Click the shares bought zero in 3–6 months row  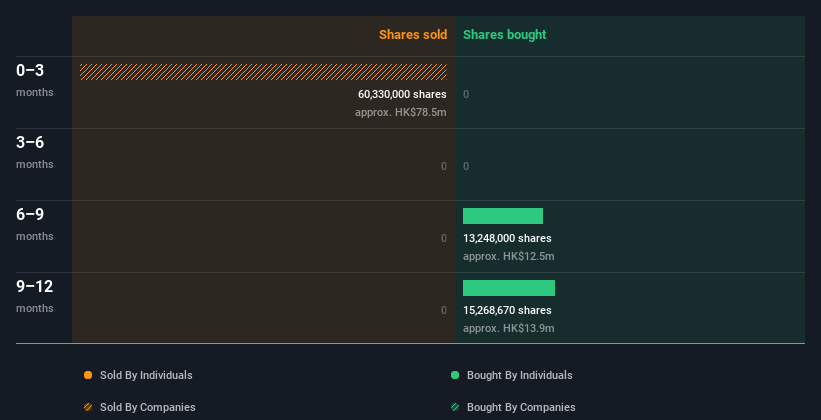coord(466,167)
